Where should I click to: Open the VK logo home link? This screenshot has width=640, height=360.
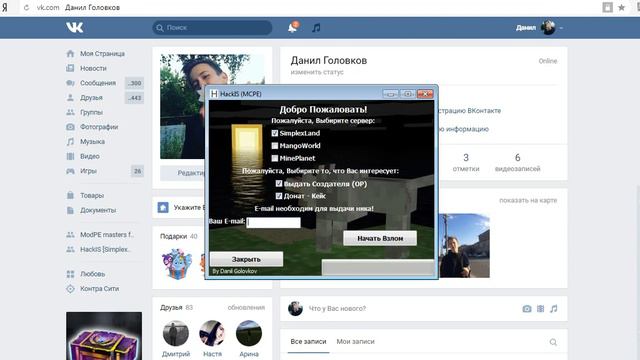(75, 27)
